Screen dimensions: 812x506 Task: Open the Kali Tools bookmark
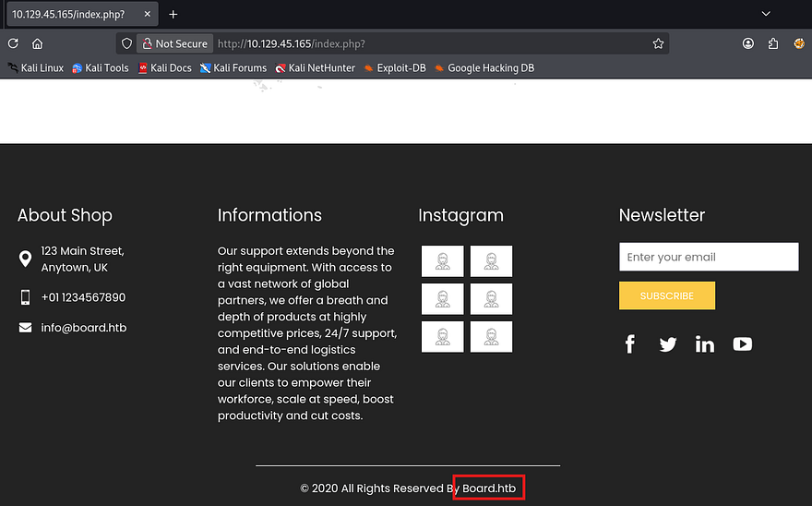(x=101, y=67)
